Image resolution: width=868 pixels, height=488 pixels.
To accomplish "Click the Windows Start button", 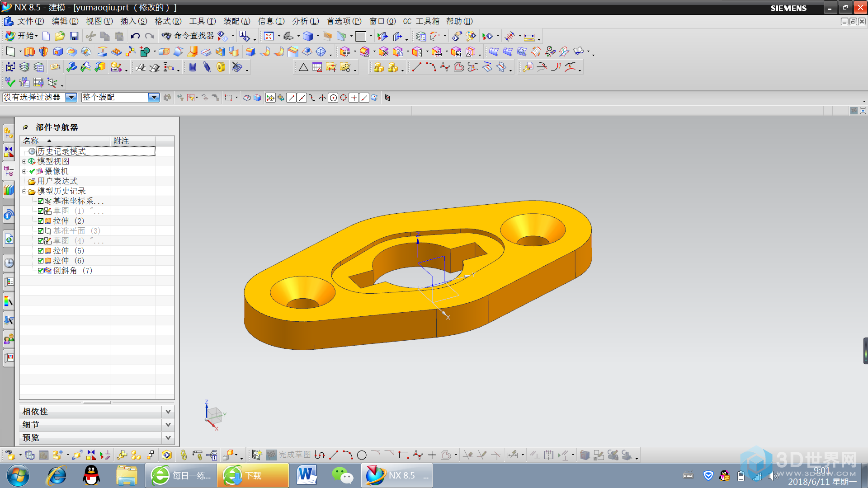I will [18, 475].
